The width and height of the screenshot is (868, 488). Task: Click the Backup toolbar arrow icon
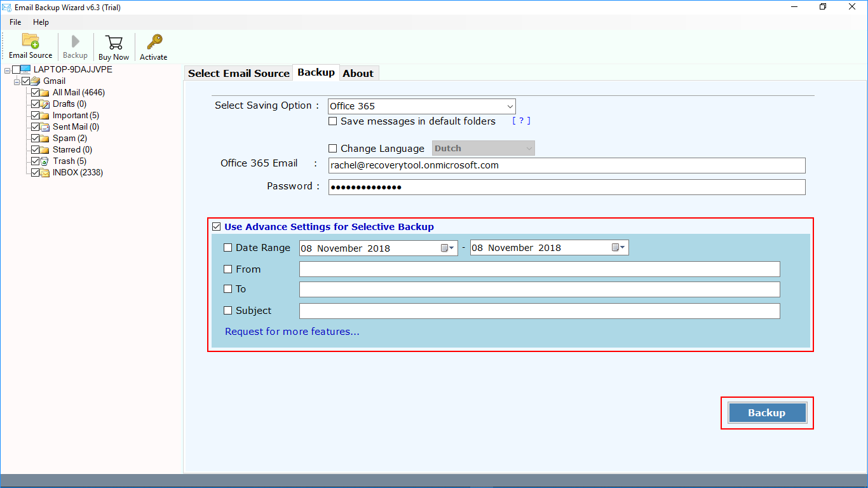(75, 42)
